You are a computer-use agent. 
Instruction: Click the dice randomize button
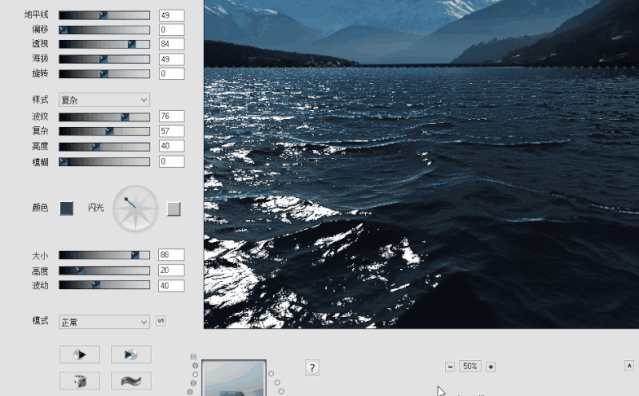point(79,381)
